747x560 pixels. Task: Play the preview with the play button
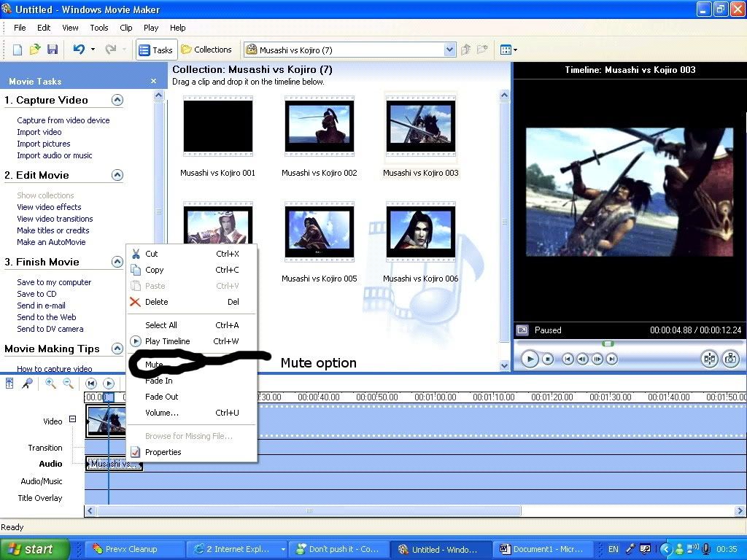point(530,359)
